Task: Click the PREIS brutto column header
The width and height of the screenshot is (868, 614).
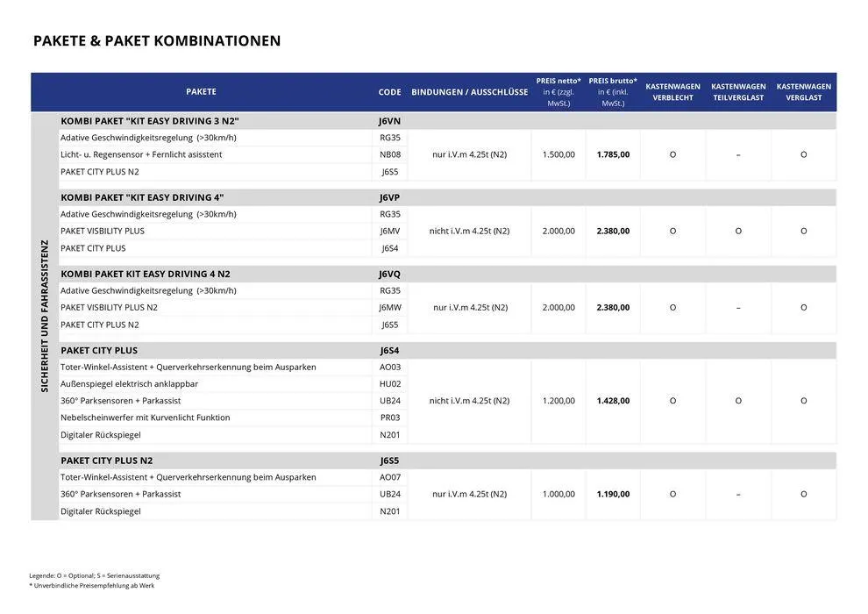Action: (613, 92)
